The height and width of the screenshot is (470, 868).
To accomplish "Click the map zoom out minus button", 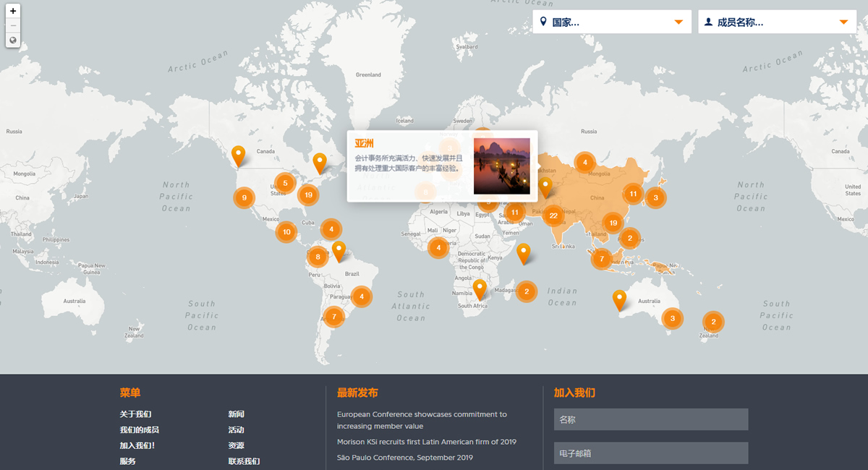I will pos(13,26).
